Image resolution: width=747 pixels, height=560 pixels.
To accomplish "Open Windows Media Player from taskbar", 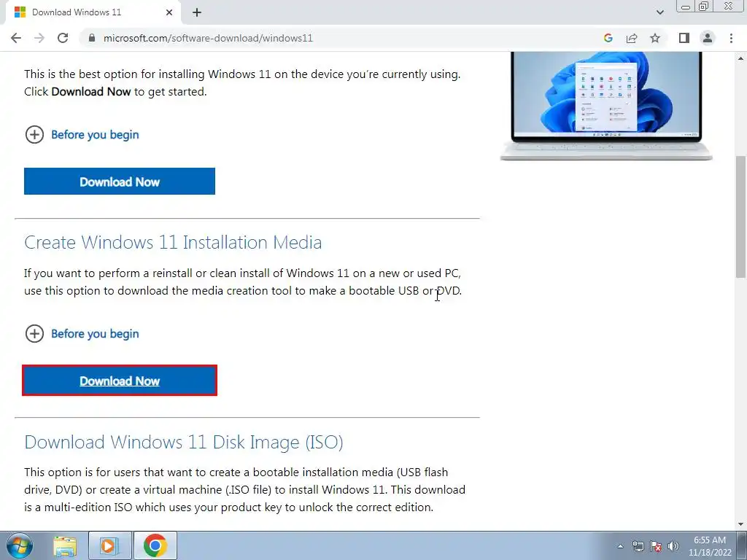I will coord(109,545).
